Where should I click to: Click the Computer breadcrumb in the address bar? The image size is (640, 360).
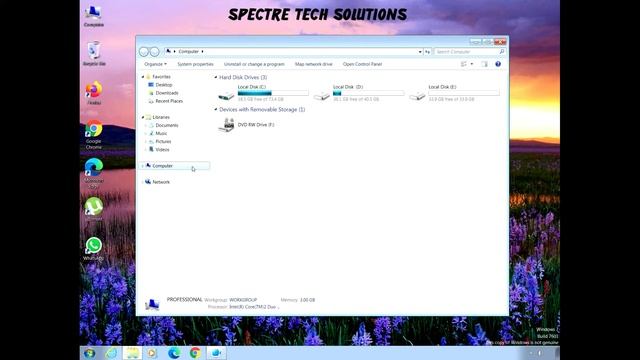pos(189,51)
